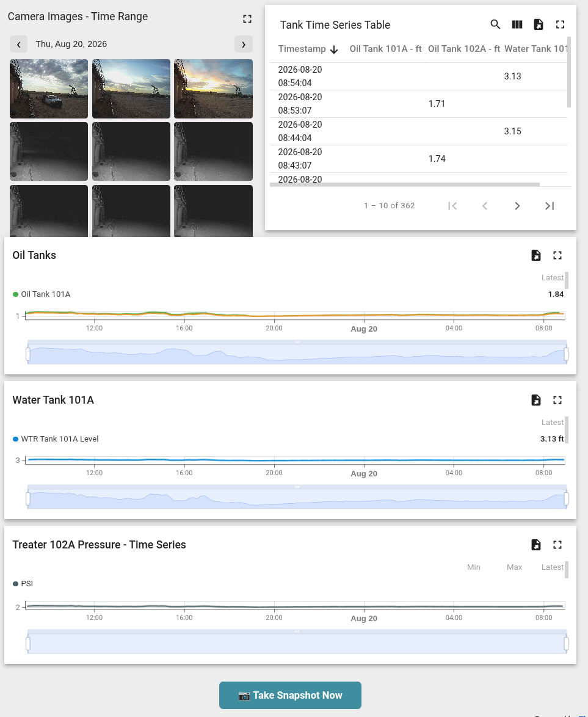
Task: Click Latest value 3.13 ft in Water Tank
Action: pos(552,439)
